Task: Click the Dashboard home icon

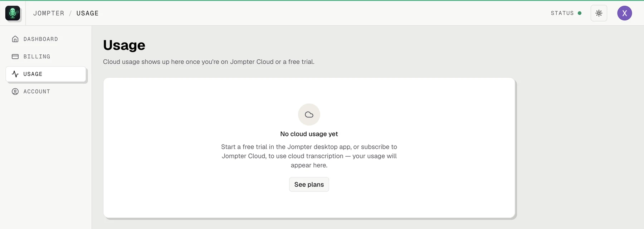Action: 15,39
